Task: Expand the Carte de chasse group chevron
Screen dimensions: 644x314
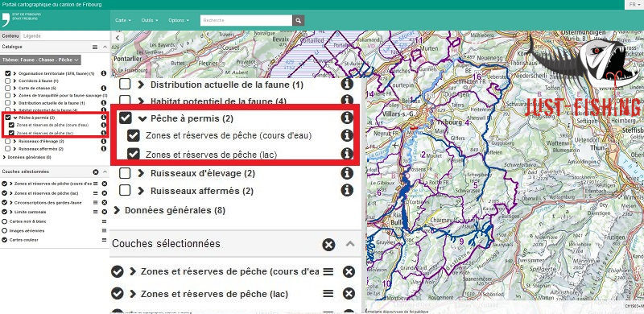Action: [x=14, y=88]
